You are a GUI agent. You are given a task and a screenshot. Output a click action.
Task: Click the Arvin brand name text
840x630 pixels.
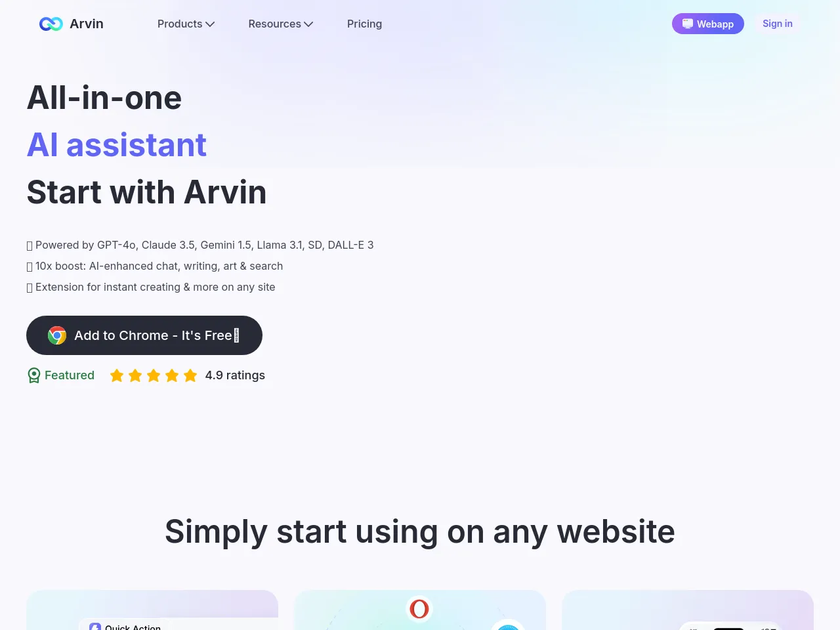(87, 24)
